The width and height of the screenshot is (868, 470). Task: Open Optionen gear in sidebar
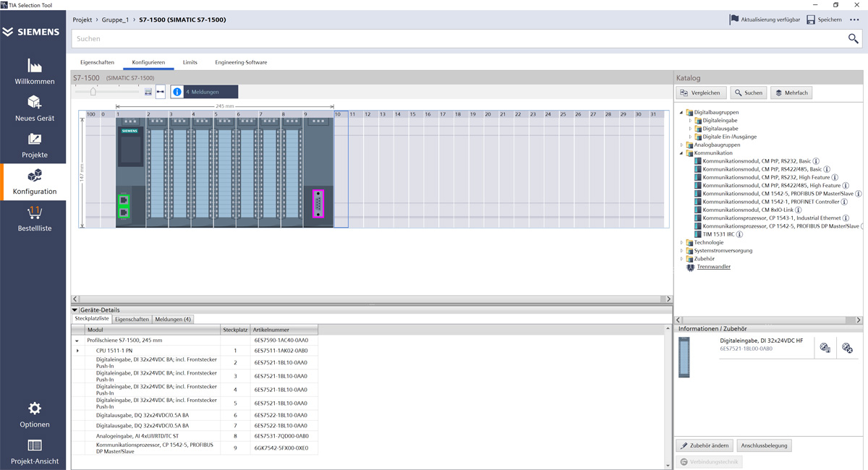[34, 415]
